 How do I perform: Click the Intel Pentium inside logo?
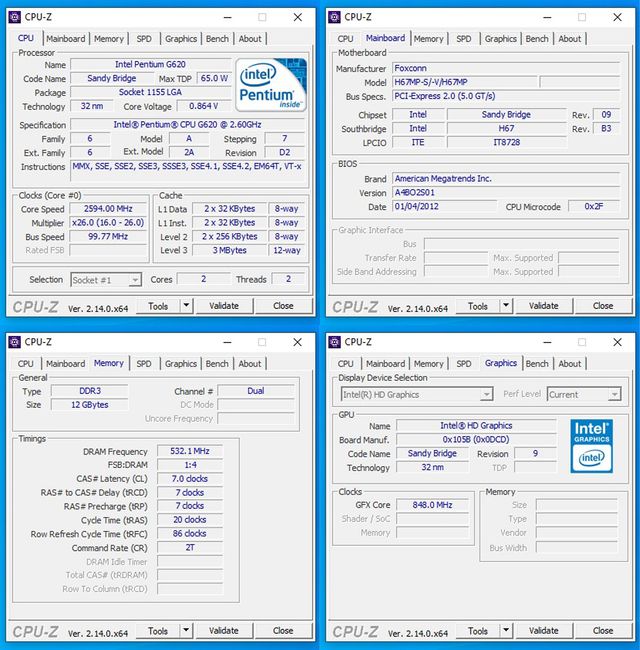(271, 85)
